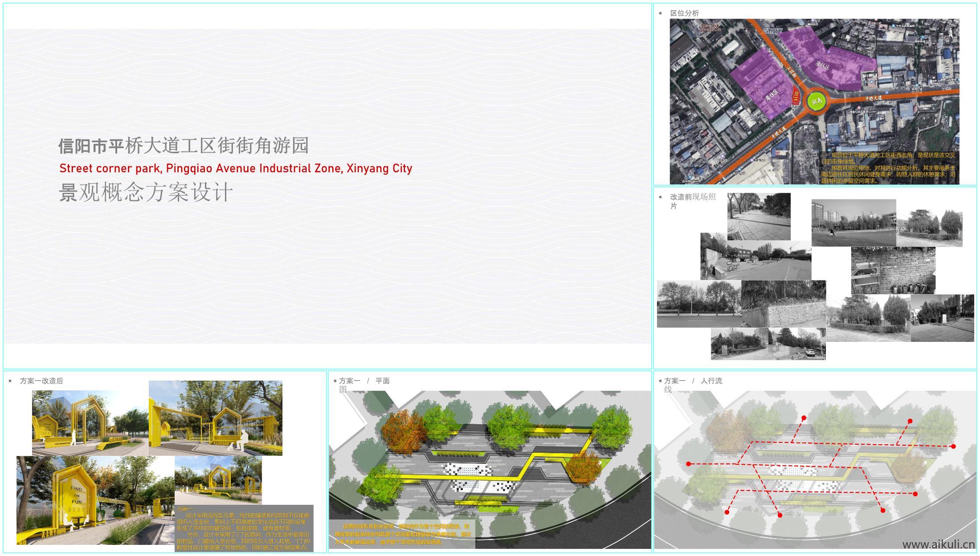Select the yellow site description text on map
980x556 pixels.
click(888, 168)
